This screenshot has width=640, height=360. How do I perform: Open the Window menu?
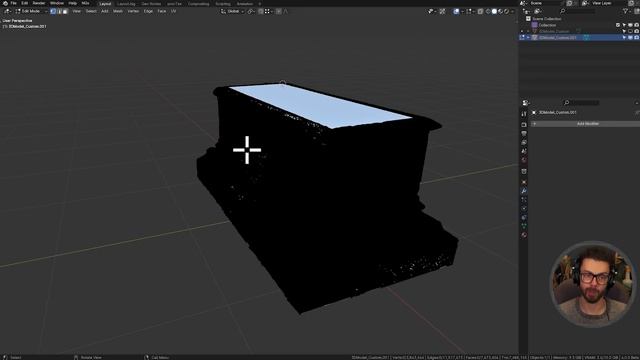click(57, 3)
